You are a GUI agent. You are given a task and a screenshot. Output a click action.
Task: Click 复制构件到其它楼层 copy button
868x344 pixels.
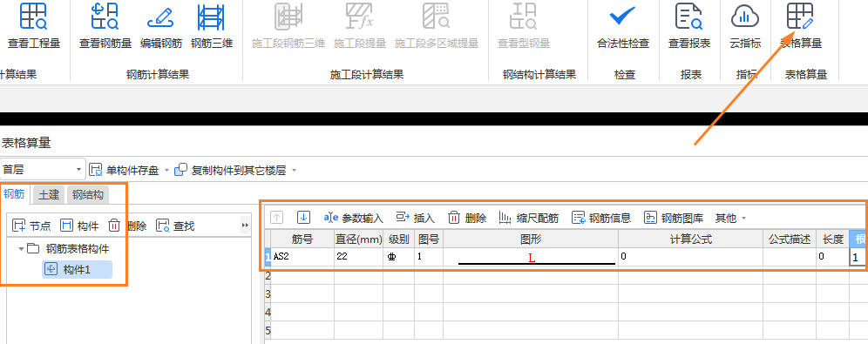(230, 171)
